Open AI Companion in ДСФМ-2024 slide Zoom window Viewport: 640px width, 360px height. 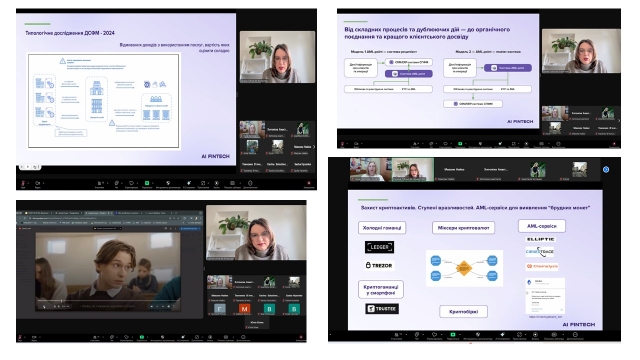click(189, 183)
